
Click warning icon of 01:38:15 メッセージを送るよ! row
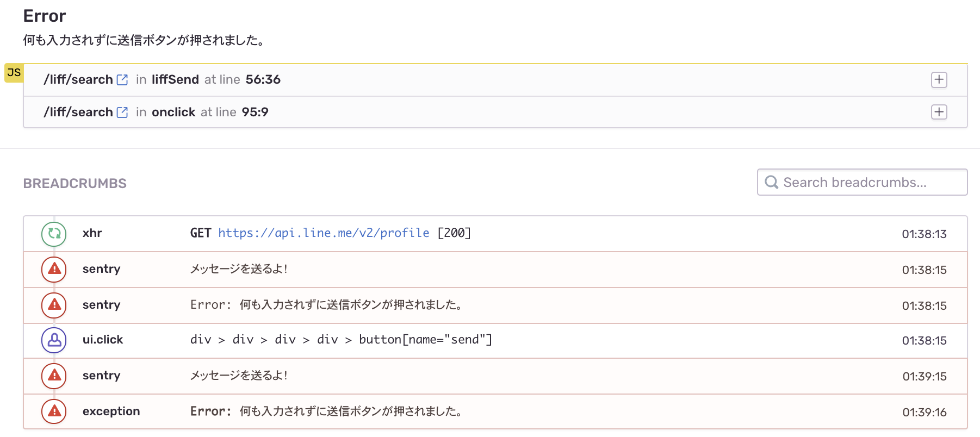pyautogui.click(x=54, y=270)
